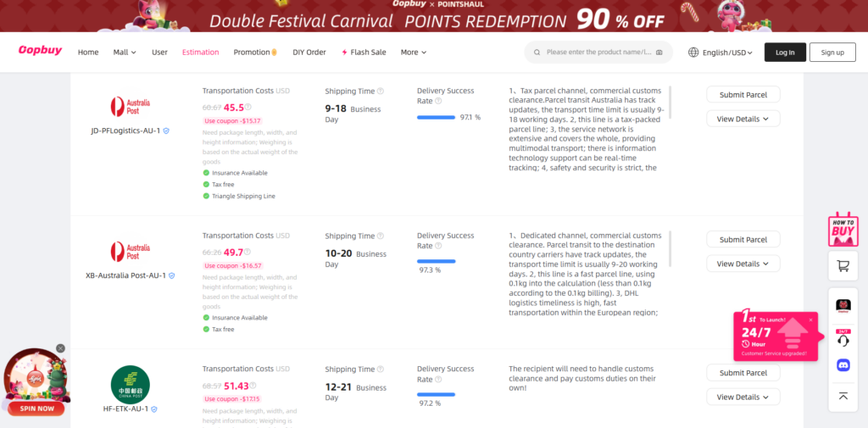Open the More navigation dropdown
Screen dimensions: 868x428
pyautogui.click(x=413, y=53)
